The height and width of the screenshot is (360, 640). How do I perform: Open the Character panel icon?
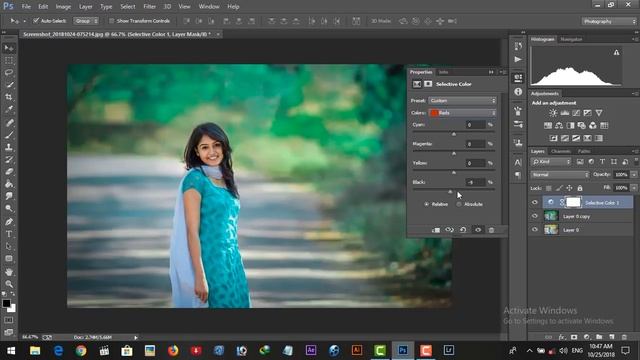click(518, 162)
